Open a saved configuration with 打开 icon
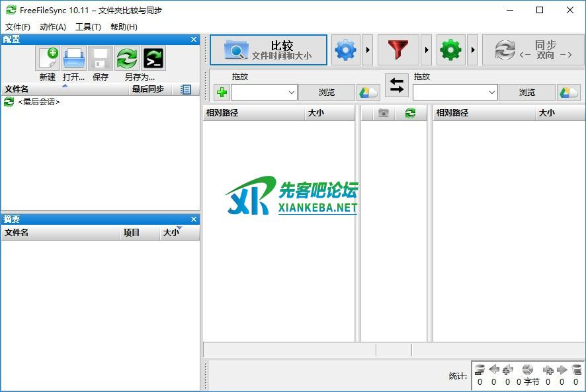This screenshot has height=392, width=586. click(x=74, y=59)
